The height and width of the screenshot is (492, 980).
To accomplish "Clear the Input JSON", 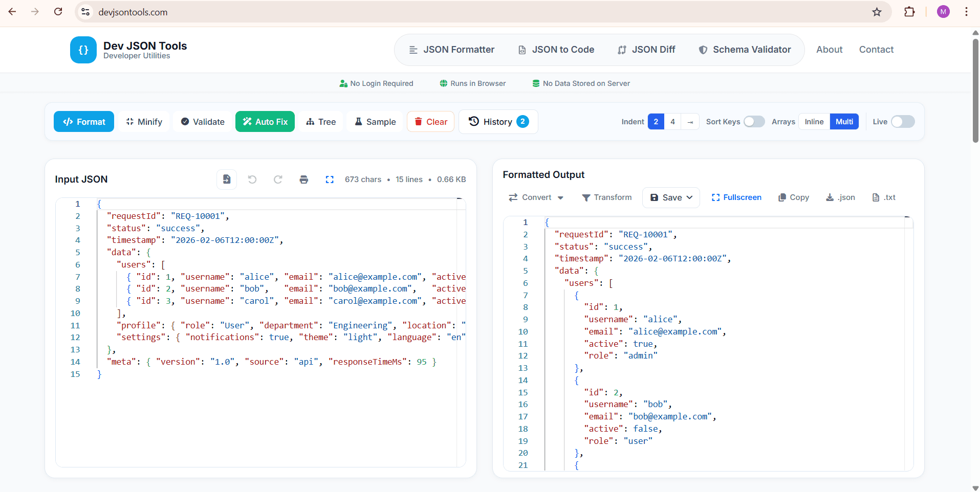I will coord(430,121).
